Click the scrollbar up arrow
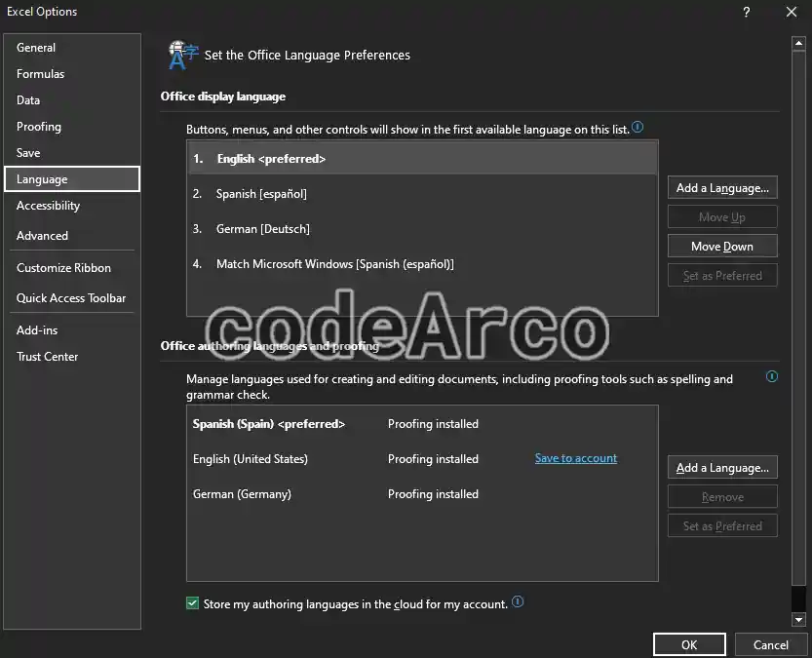Image resolution: width=812 pixels, height=658 pixels. [x=798, y=44]
